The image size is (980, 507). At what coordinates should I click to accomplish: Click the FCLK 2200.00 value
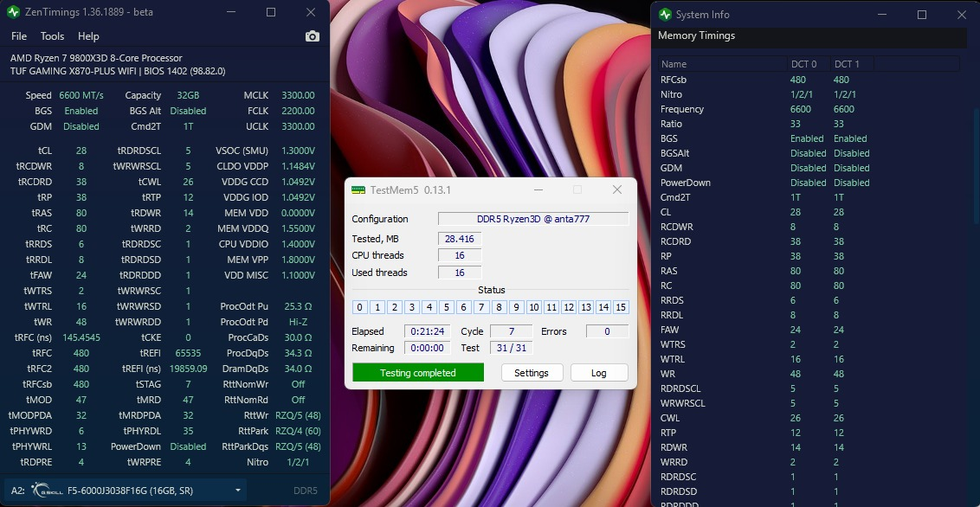pyautogui.click(x=298, y=111)
